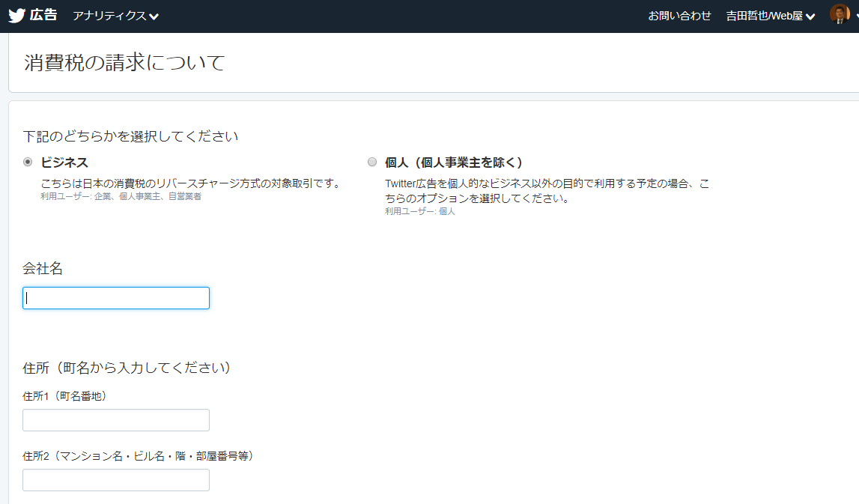This screenshot has height=504, width=859.
Task: Focus the 会社名 text field
Action: [x=116, y=298]
